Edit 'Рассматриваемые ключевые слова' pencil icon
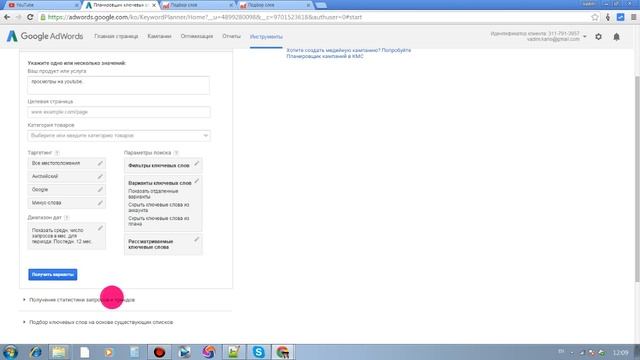This screenshot has height=360, width=640. click(197, 239)
